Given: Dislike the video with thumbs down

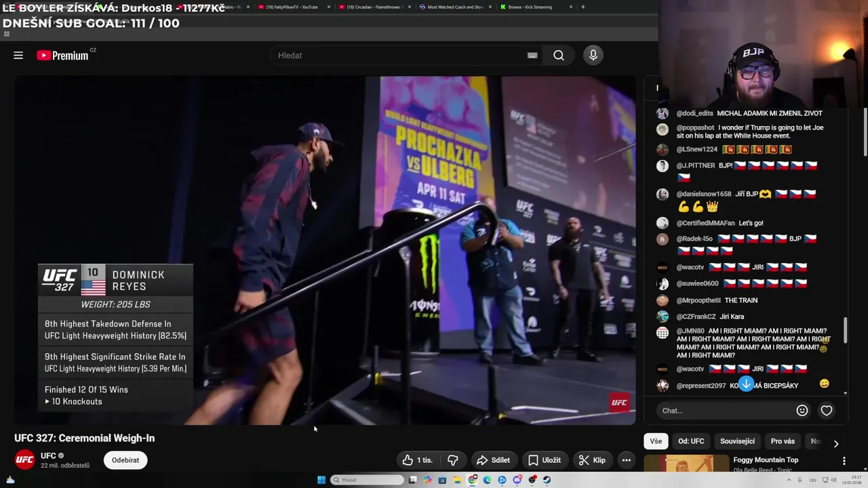Looking at the screenshot, I should 452,460.
